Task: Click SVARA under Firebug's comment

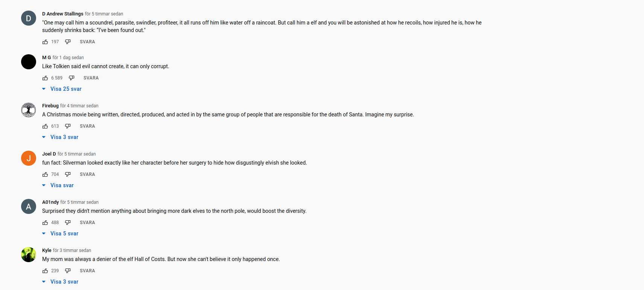Action: click(x=87, y=126)
